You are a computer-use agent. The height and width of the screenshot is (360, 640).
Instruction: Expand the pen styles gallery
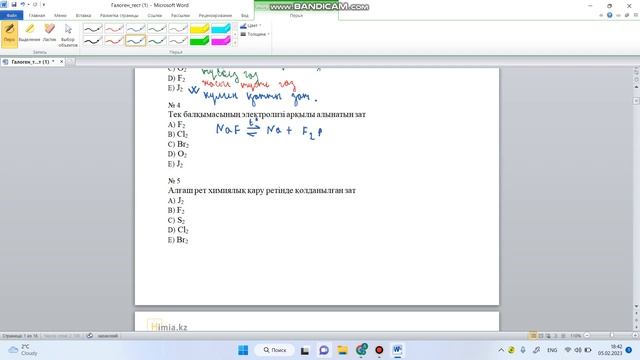235,43
